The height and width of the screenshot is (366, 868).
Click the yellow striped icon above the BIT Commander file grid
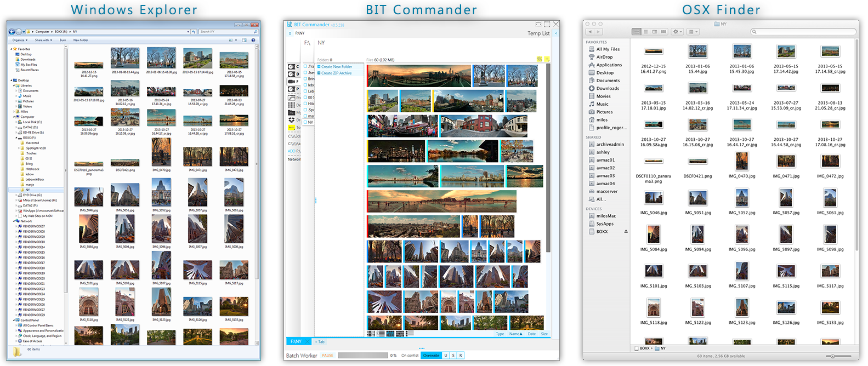click(x=540, y=59)
